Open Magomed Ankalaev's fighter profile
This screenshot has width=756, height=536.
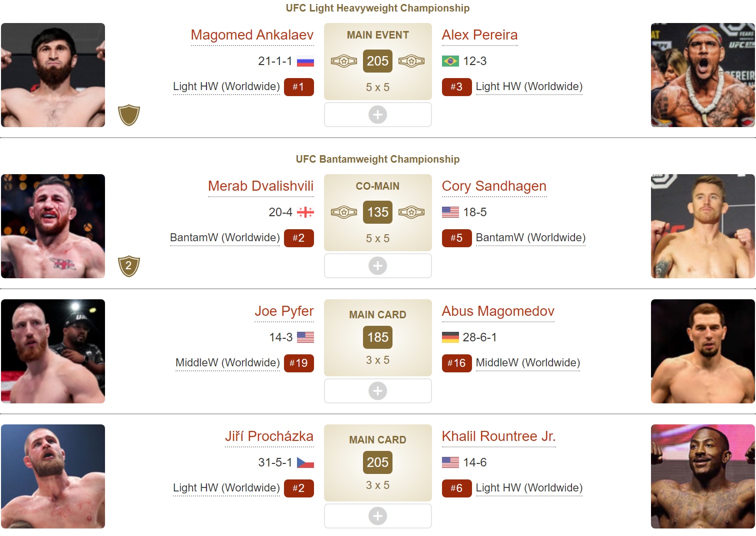tap(252, 35)
